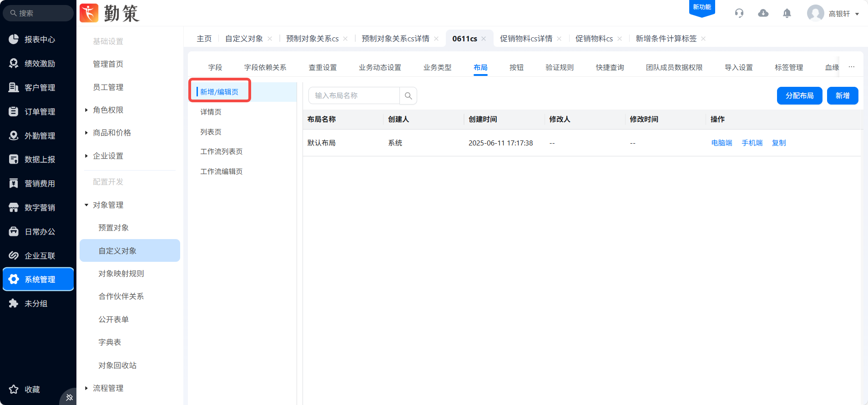The image size is (868, 405).
Task: Open the cloud download icon
Action: point(763,13)
